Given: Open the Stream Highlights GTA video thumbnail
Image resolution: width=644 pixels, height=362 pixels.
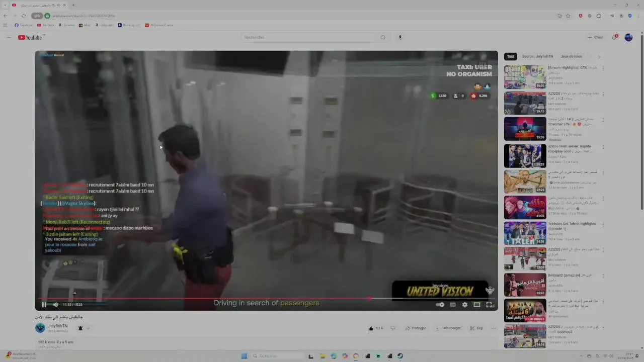Looking at the screenshot, I should click(x=525, y=77).
